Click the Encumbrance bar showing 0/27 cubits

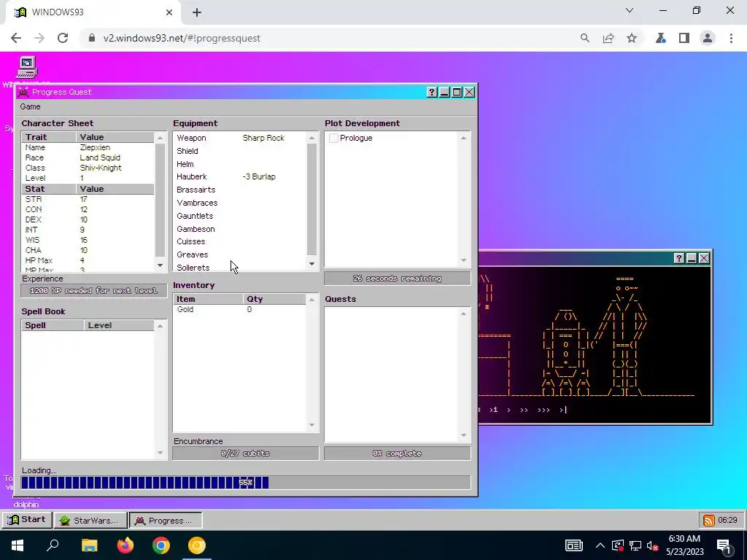[245, 454]
